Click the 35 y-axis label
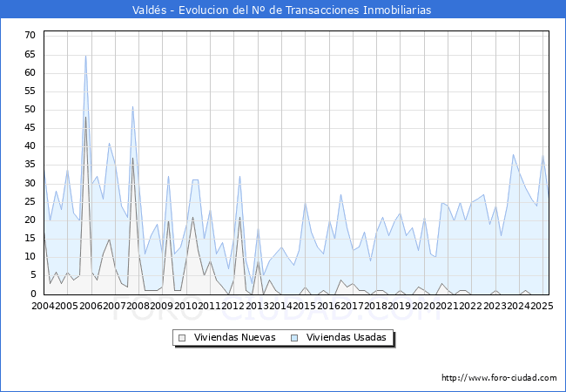 (30, 165)
